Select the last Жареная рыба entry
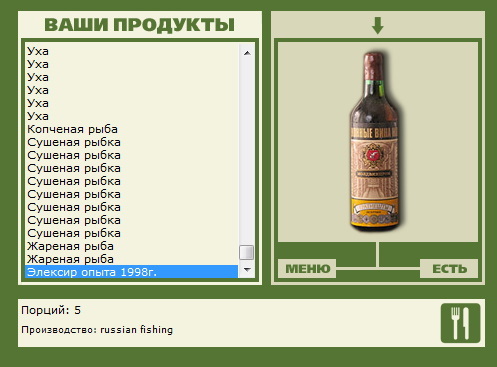This screenshot has width=497, height=367. (x=131, y=259)
